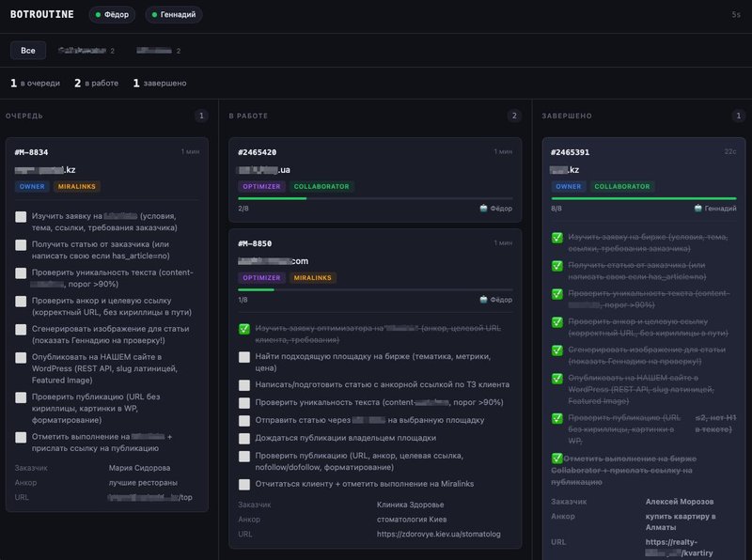Viewport: 752px width, 560px height.
Task: Click the 2/8 progress bar of #2465420
Action: tap(375, 198)
